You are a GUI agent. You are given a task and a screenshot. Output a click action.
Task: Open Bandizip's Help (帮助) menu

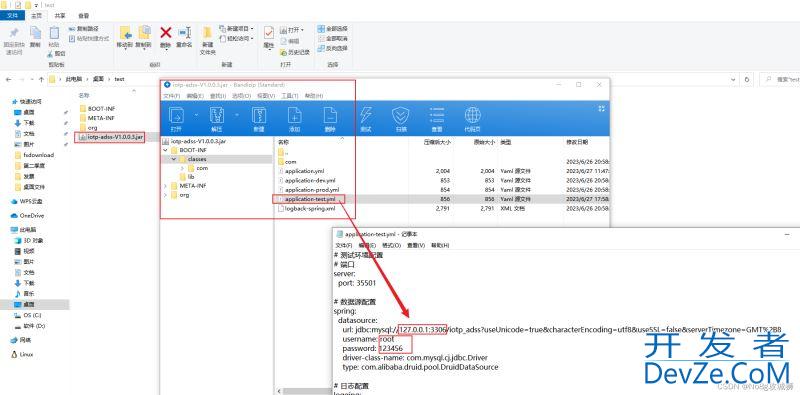click(314, 96)
